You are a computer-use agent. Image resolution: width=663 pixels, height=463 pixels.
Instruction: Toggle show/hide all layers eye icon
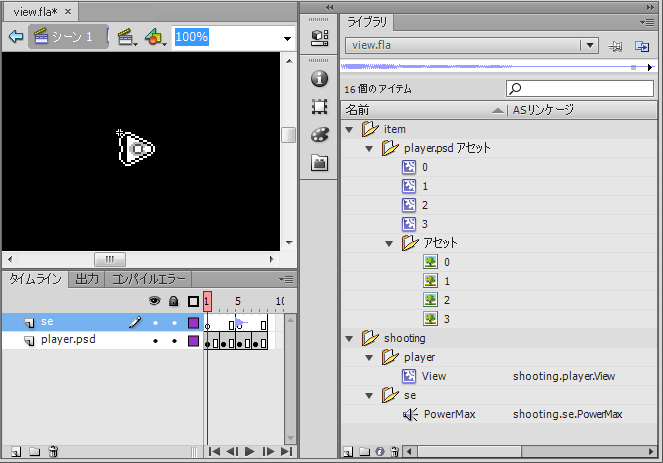click(x=155, y=301)
